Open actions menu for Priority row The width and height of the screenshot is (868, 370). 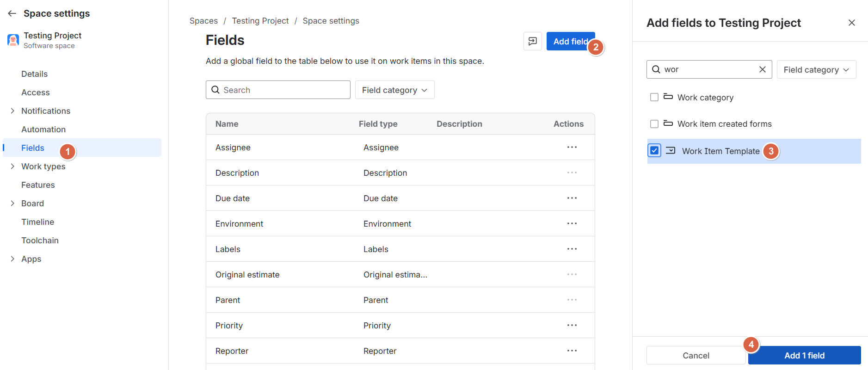(x=572, y=325)
